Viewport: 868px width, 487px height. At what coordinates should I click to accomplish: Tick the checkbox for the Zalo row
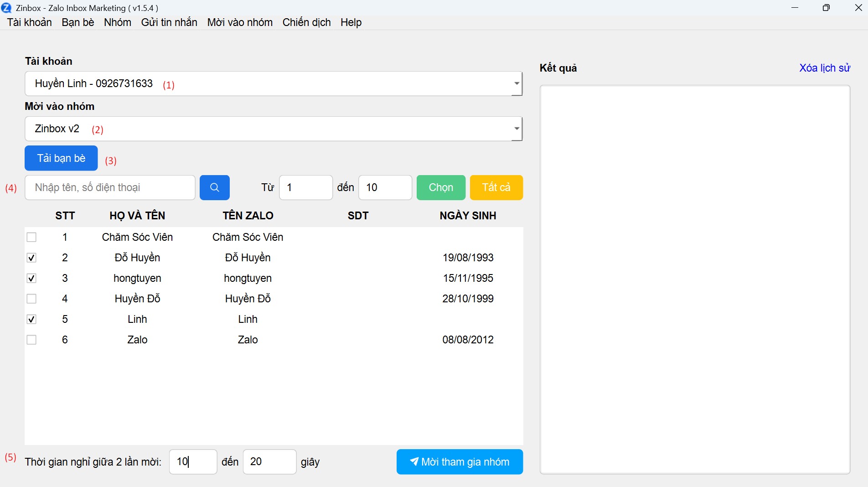31,340
